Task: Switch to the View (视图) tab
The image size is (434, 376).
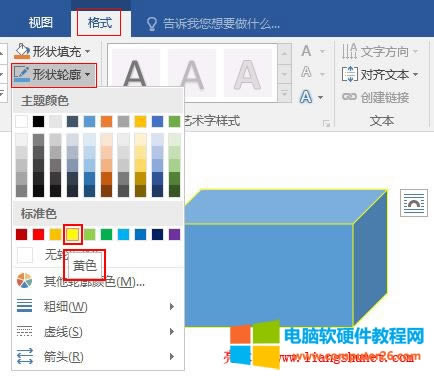Action: (40, 23)
